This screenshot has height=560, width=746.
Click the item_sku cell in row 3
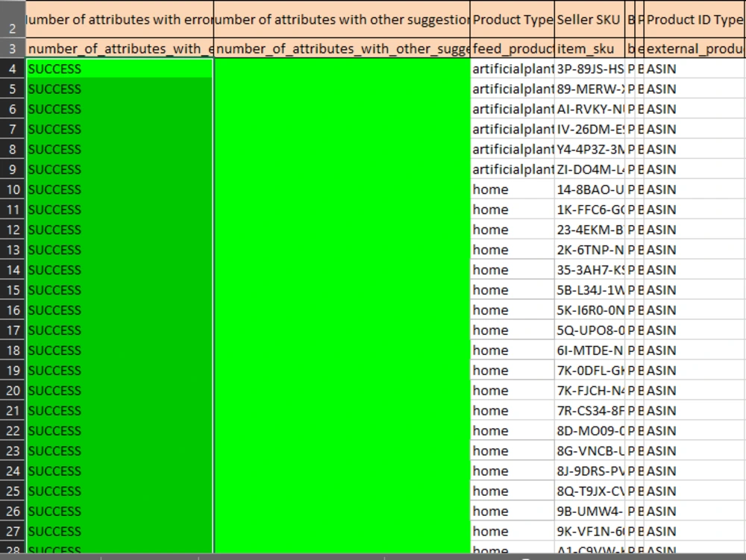tap(589, 48)
